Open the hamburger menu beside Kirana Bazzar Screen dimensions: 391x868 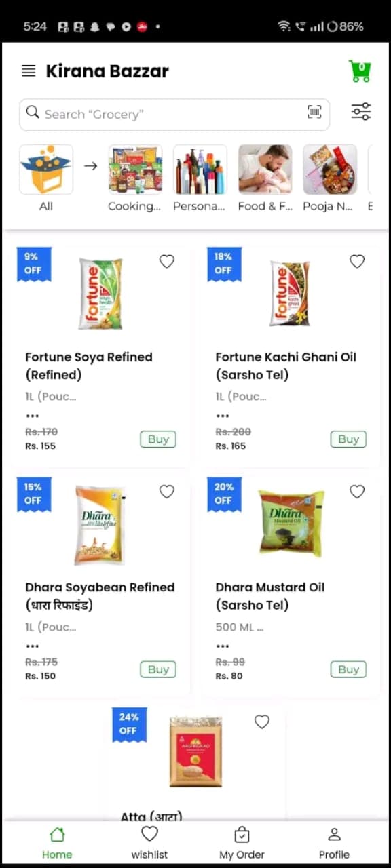coord(29,71)
